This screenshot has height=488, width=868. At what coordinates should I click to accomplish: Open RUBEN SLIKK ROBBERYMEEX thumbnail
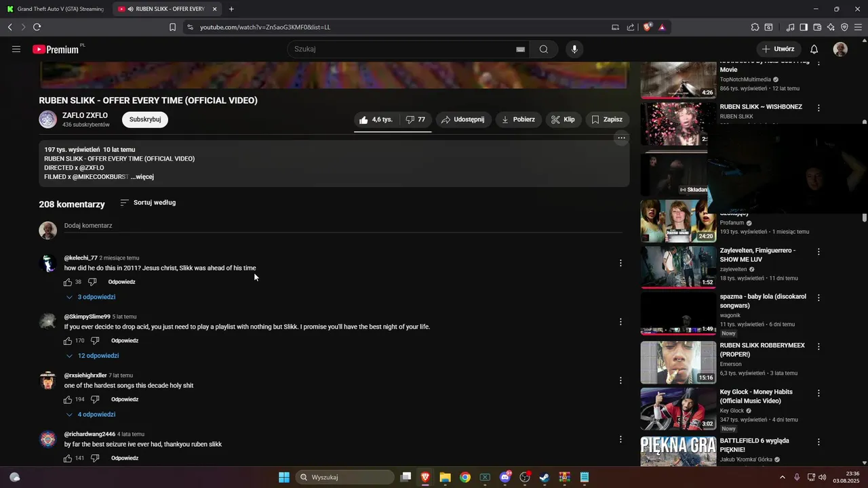[x=678, y=363]
